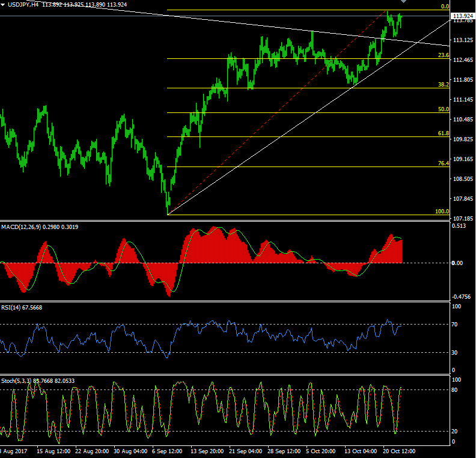Open the dropdown arrow beside USDJPY,H4
This screenshot has width=476, height=458.
(3, 5)
